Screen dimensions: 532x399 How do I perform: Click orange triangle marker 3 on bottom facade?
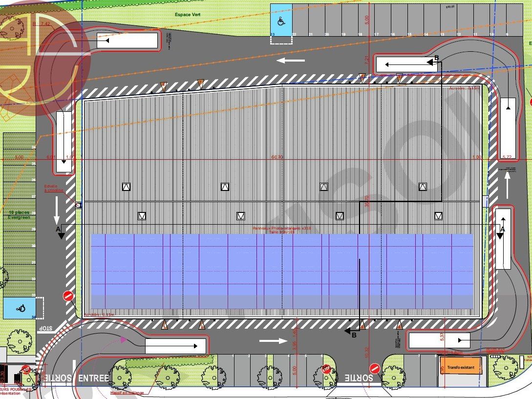[362, 325]
